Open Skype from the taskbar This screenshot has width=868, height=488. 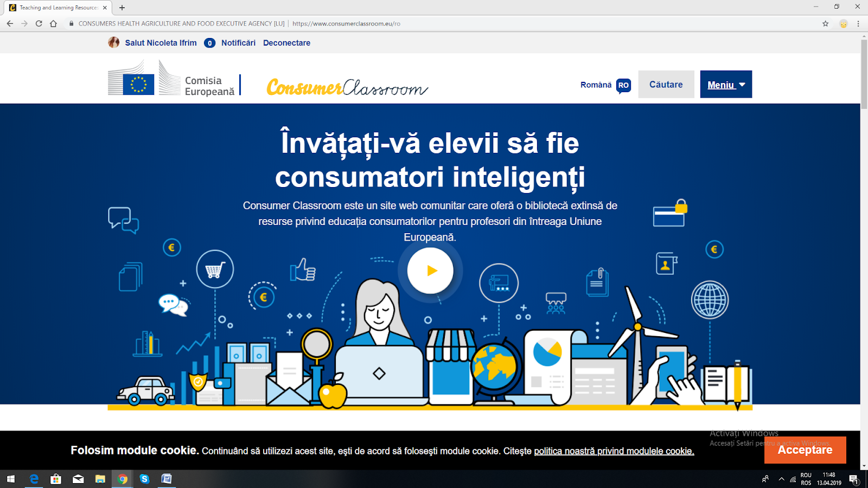pyautogui.click(x=144, y=479)
